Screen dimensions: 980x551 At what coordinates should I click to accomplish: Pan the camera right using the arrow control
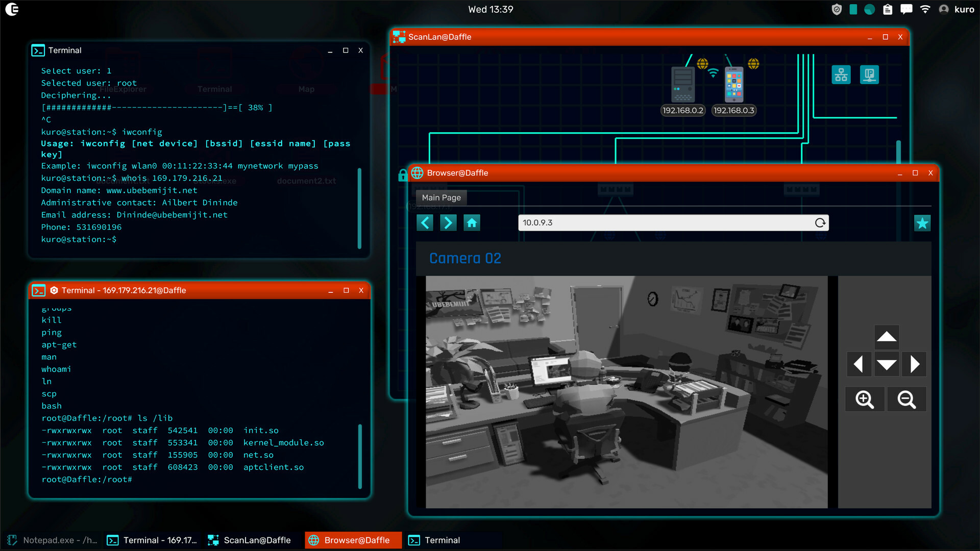pyautogui.click(x=914, y=364)
